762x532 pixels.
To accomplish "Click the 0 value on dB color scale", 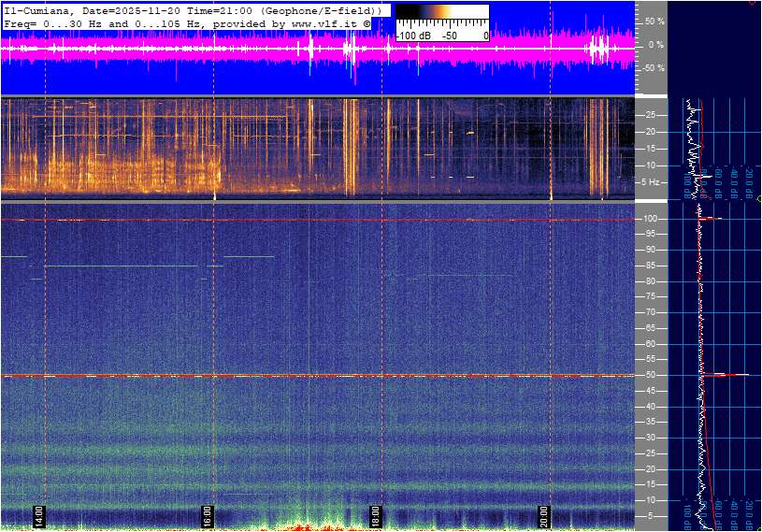I will click(x=484, y=35).
